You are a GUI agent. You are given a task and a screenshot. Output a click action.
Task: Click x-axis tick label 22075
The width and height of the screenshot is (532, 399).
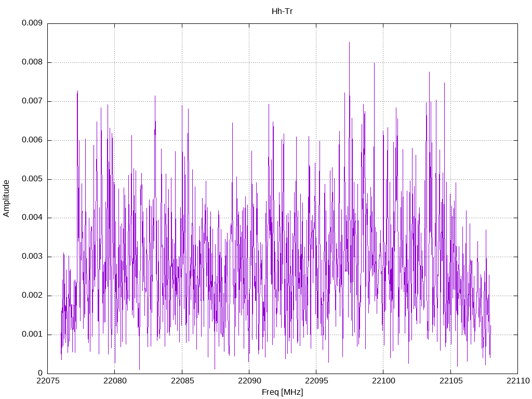point(48,381)
